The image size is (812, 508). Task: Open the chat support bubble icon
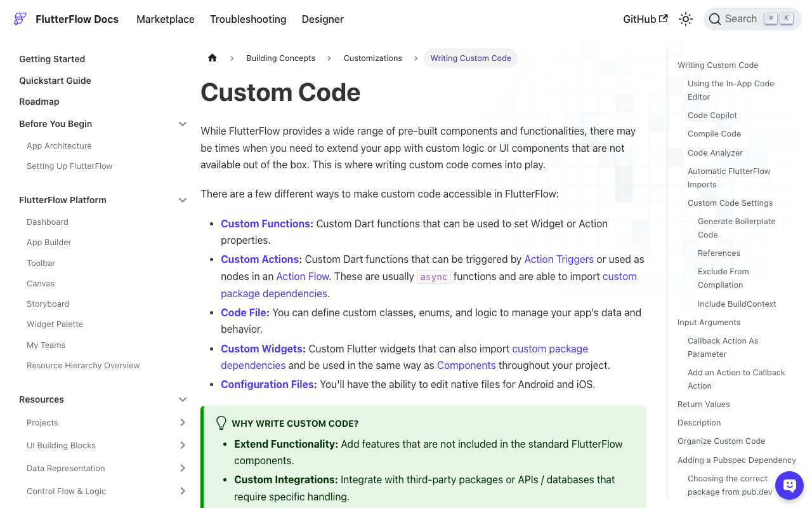[x=790, y=486]
